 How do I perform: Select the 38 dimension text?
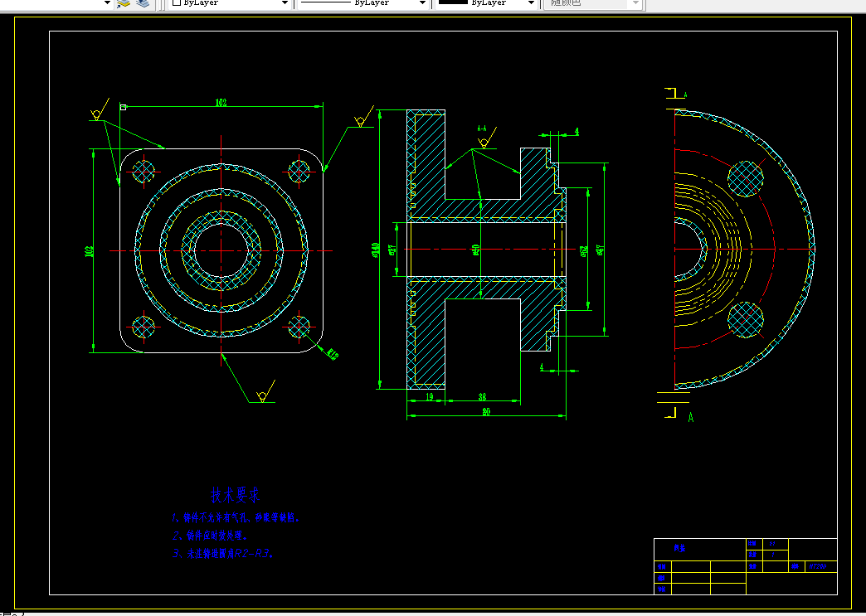(x=482, y=396)
